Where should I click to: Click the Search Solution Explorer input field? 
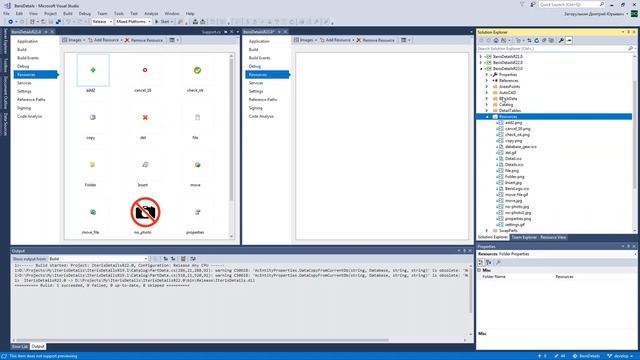(x=551, y=49)
